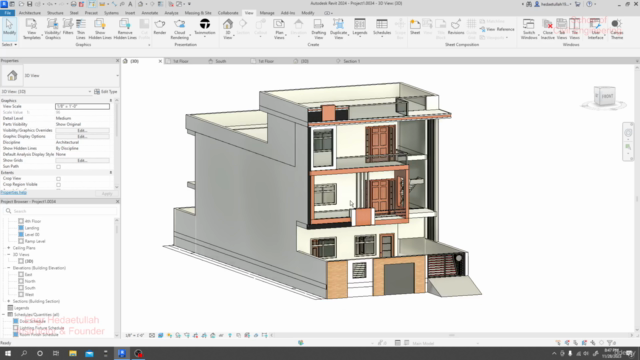Toggle the Sun Path checkbox
Image resolution: width=640 pixels, height=360 pixels.
click(58, 167)
